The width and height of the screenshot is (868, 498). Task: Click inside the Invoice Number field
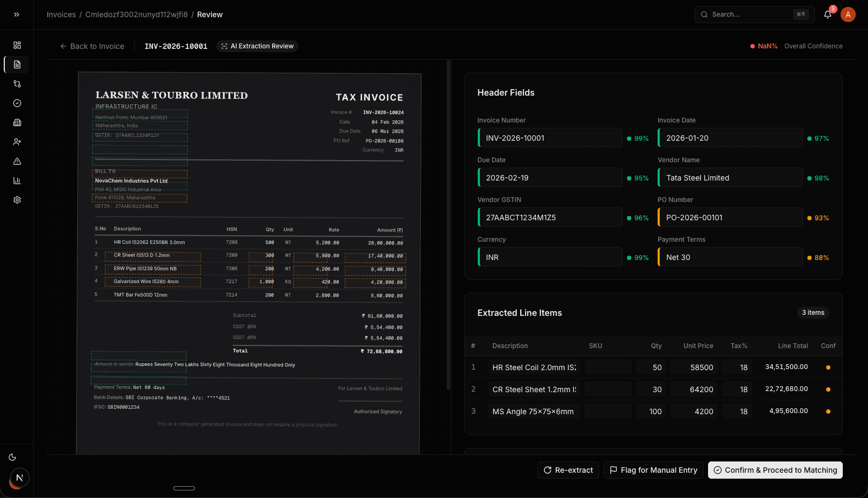click(x=549, y=138)
